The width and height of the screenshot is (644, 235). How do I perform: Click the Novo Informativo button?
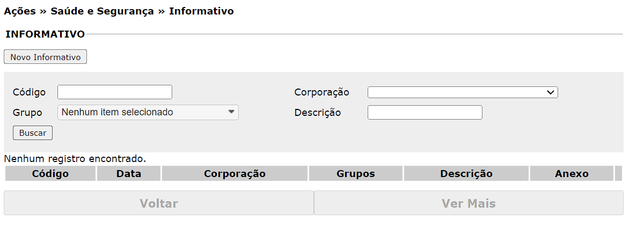(45, 57)
